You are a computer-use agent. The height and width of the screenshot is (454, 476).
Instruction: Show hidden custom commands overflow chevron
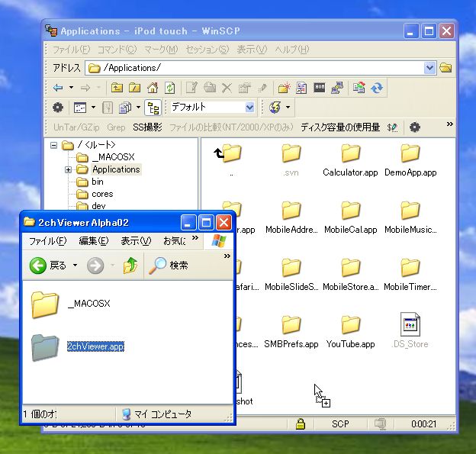tap(450, 124)
